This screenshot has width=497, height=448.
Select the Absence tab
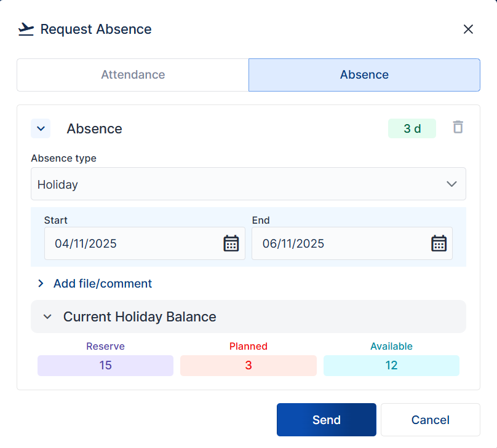(364, 74)
